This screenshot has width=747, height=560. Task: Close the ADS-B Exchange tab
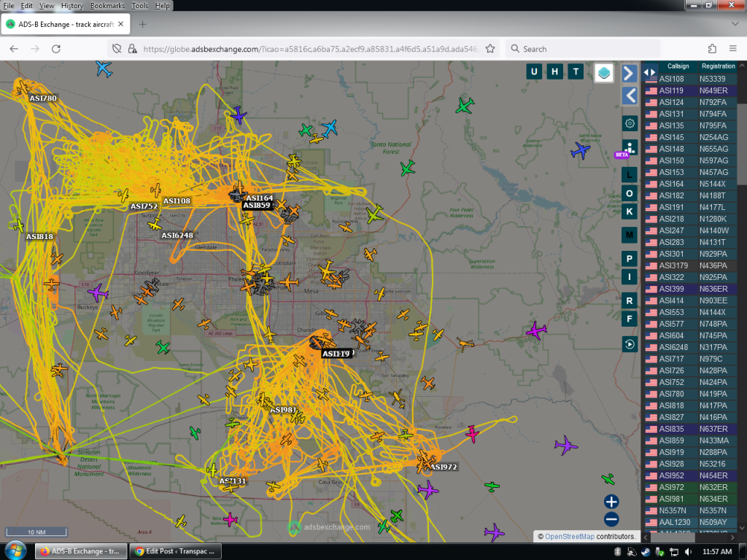click(x=121, y=24)
